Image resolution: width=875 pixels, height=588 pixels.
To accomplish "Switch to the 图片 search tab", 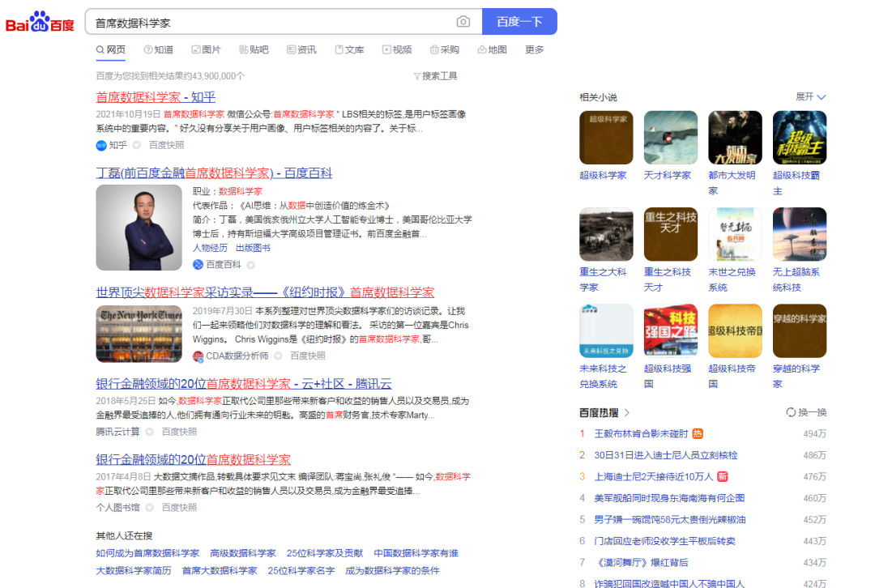I will tap(207, 49).
